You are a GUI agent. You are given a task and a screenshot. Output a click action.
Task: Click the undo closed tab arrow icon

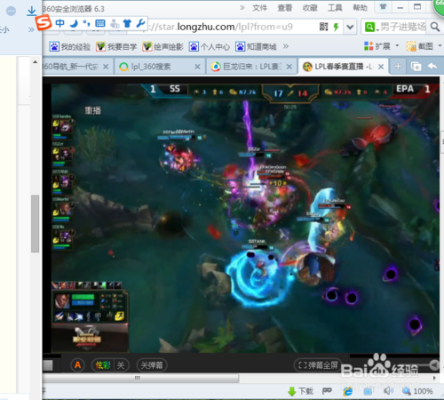tap(433, 66)
